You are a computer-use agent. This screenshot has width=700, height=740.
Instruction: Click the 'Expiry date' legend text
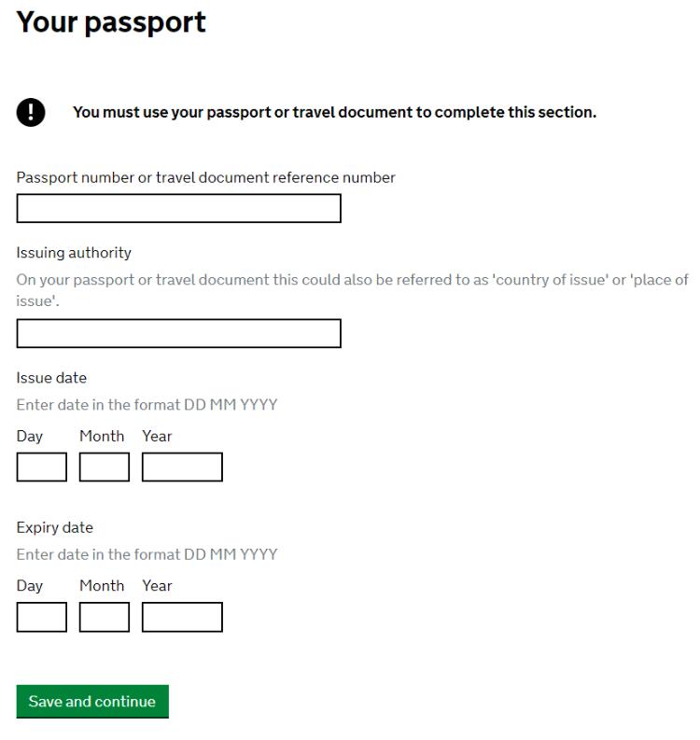pos(55,527)
